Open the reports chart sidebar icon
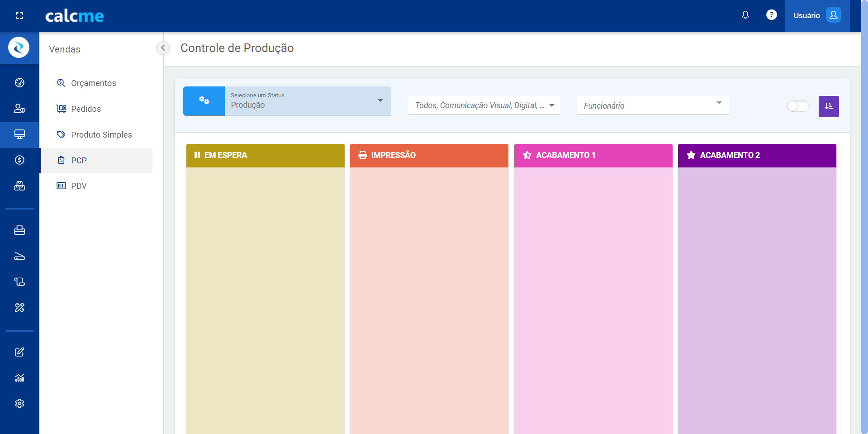This screenshot has height=434, width=868. (x=19, y=378)
